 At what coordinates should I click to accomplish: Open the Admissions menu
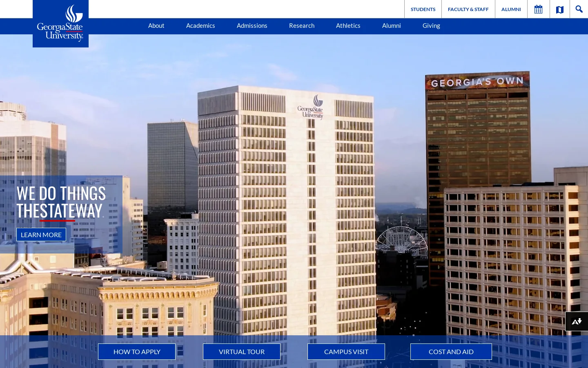click(x=252, y=26)
